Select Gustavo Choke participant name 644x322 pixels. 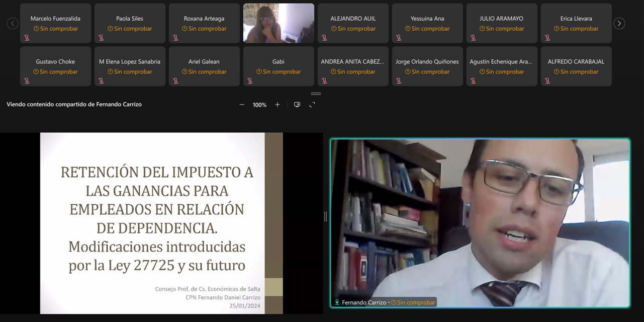pyautogui.click(x=55, y=62)
